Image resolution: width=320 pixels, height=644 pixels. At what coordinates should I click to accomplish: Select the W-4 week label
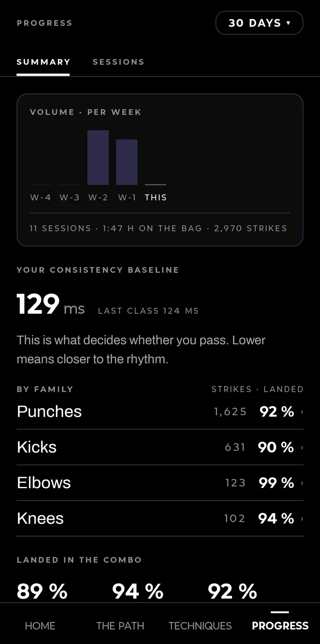coord(41,198)
